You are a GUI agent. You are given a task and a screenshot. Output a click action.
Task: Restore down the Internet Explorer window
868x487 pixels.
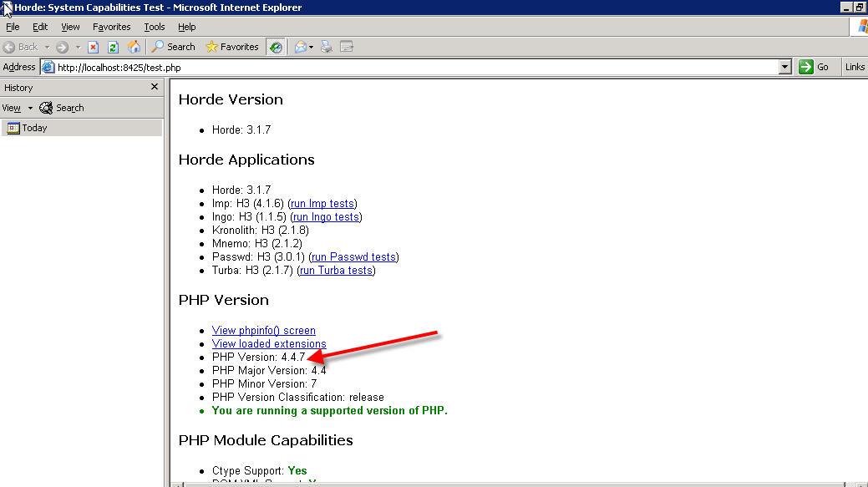pos(860,8)
